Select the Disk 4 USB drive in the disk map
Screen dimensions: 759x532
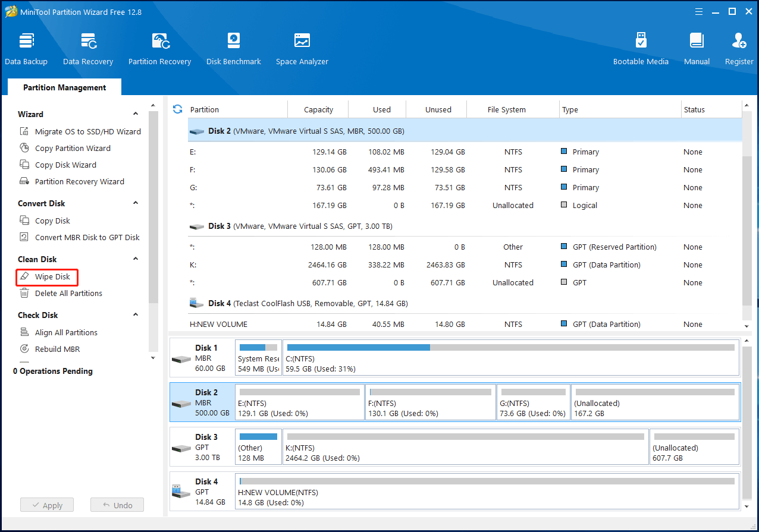click(x=202, y=492)
